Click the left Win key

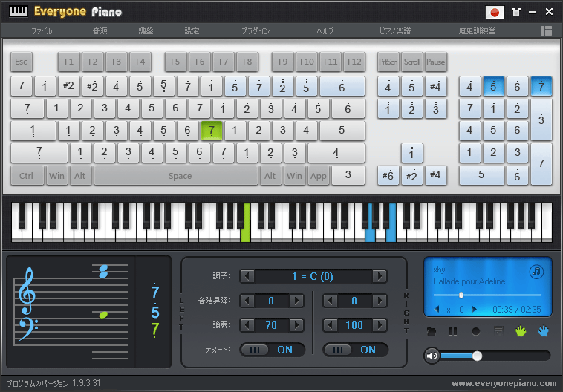[56, 175]
